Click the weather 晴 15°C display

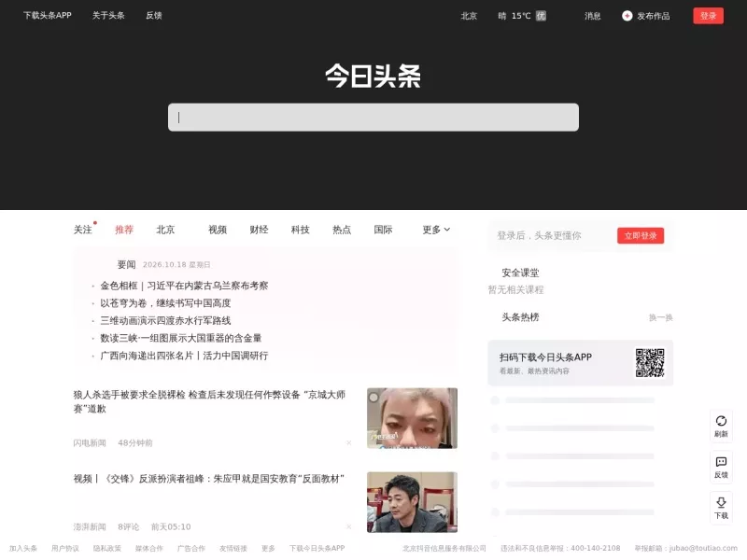tap(514, 16)
